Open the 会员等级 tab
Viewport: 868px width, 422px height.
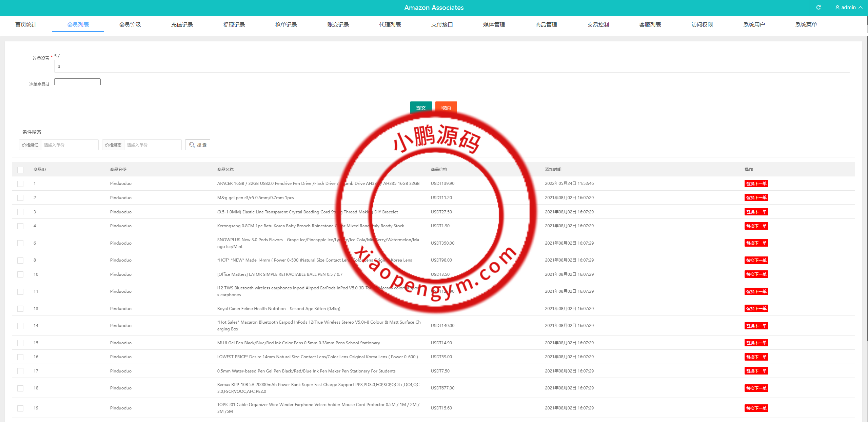coord(130,24)
